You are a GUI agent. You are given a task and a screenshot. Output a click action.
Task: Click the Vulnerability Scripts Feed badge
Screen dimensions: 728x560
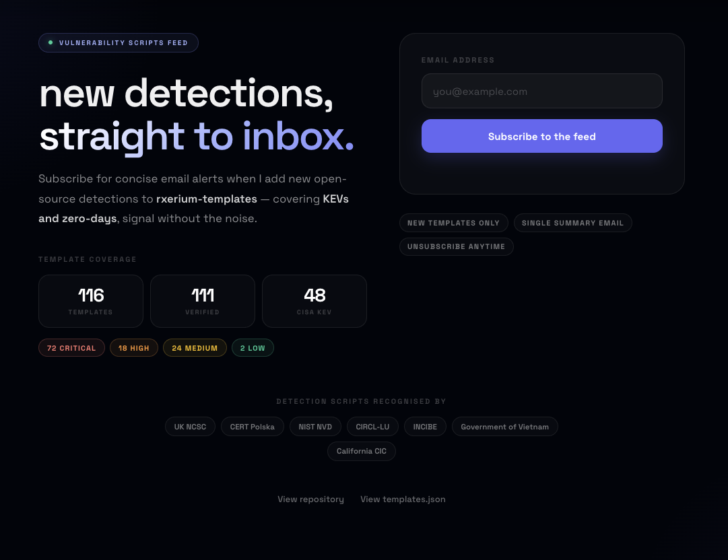click(119, 42)
